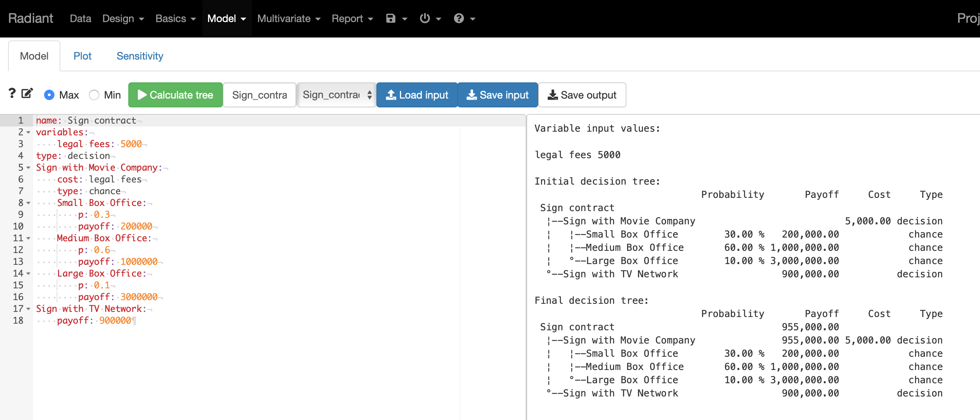
Task: Click the Radiant brand link
Action: (x=31, y=18)
